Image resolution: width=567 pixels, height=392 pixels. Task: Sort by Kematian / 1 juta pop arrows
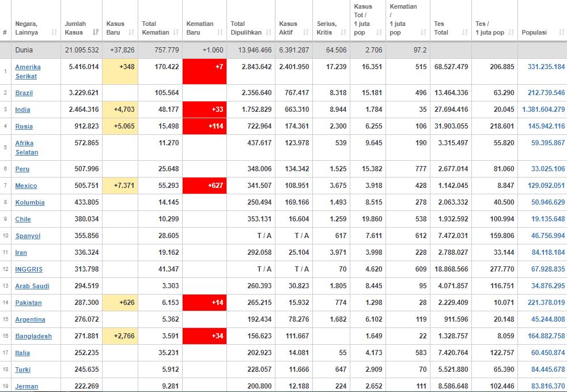tap(424, 32)
